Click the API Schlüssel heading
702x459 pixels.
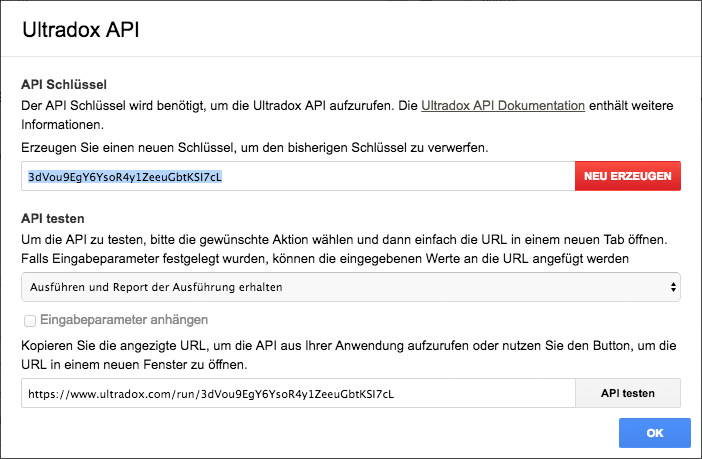coord(64,85)
